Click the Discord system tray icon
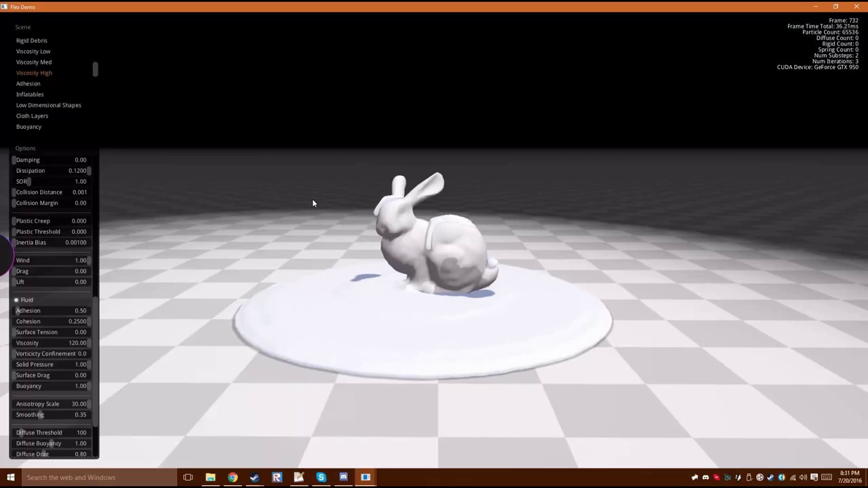868x488 pixels. point(705,477)
